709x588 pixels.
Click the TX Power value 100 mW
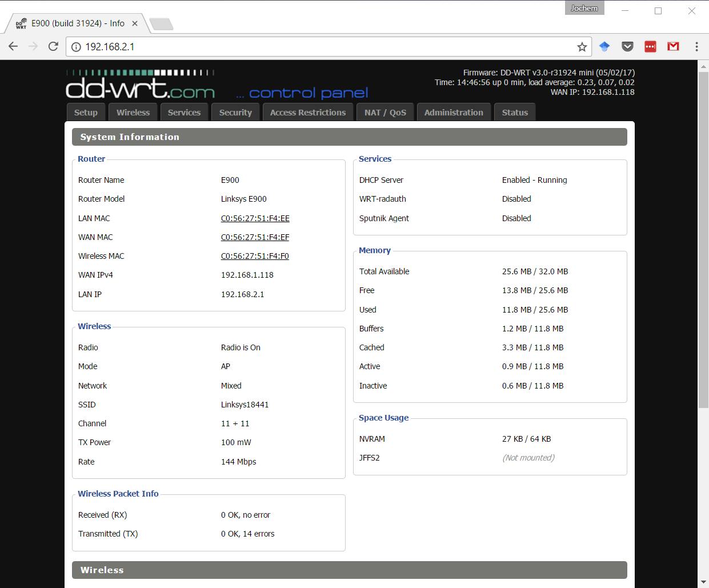coord(236,442)
